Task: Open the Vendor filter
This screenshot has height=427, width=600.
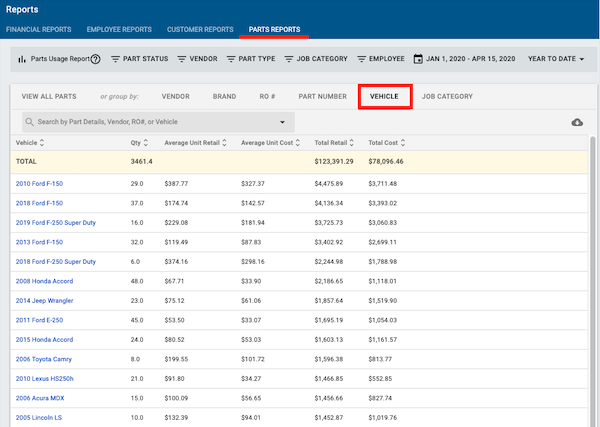Action: (197, 59)
